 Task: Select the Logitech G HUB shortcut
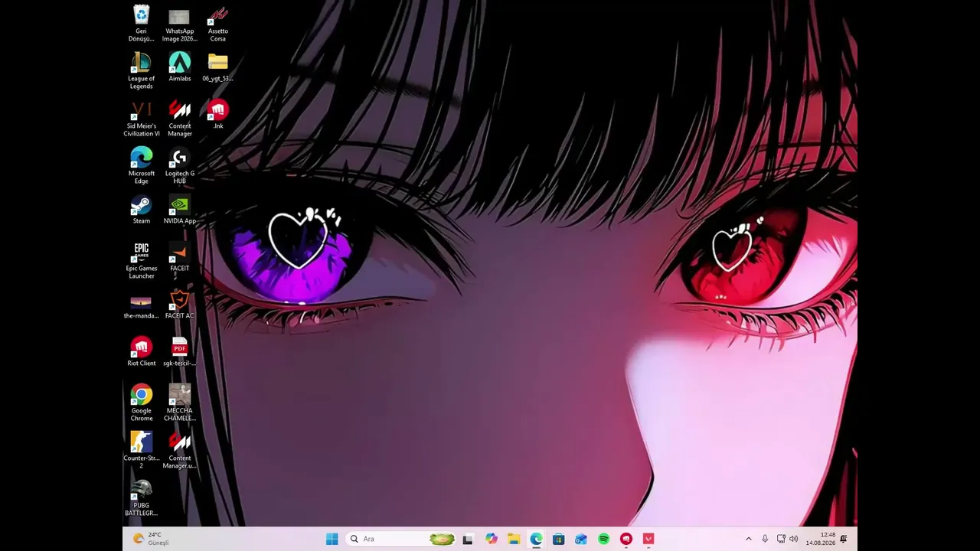tap(180, 166)
